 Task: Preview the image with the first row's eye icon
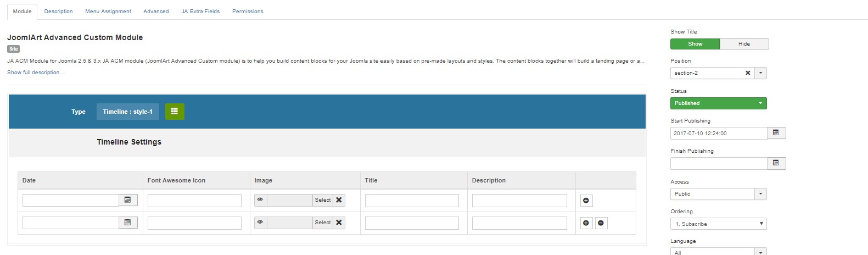[x=260, y=200]
